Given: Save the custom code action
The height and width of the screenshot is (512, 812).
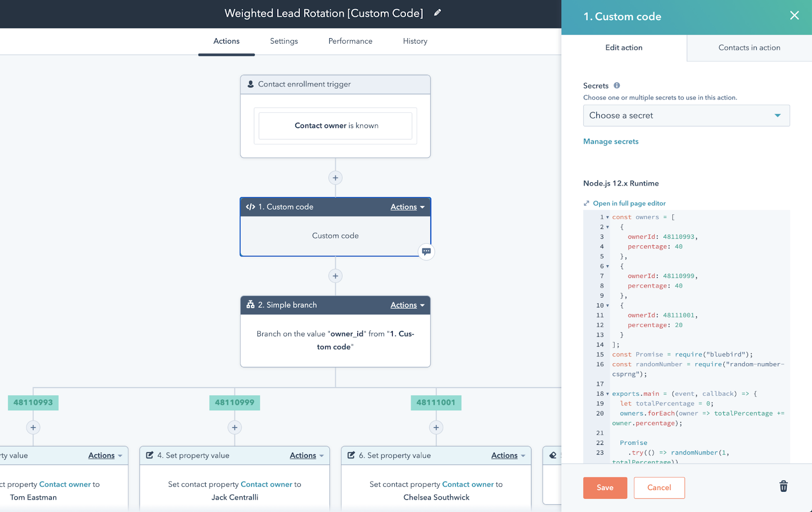Looking at the screenshot, I should 605,488.
